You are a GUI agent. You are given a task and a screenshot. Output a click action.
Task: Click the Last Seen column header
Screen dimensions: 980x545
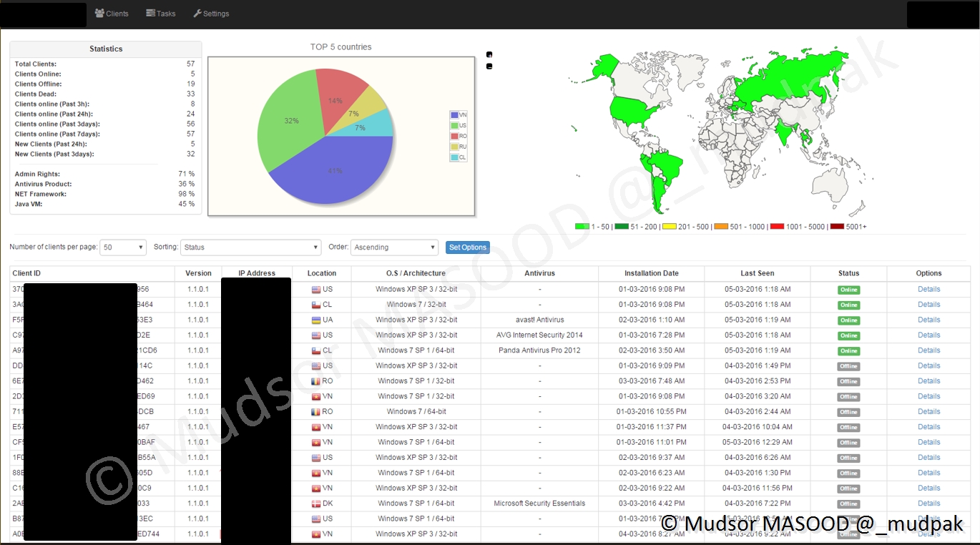pyautogui.click(x=757, y=273)
